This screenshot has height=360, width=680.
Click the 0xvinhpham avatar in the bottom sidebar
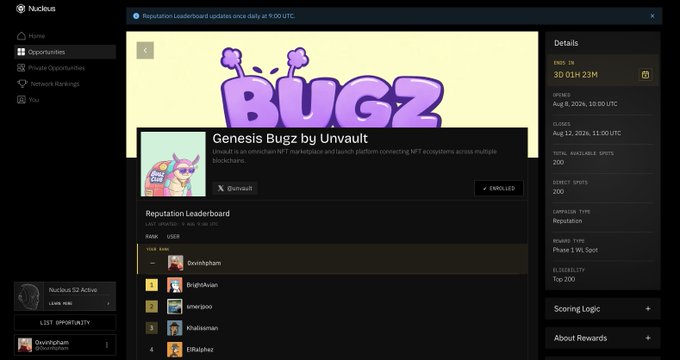pos(25,345)
